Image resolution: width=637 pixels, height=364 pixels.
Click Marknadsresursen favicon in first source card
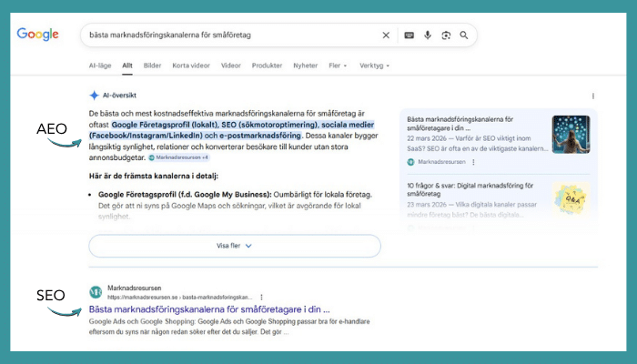[410, 162]
